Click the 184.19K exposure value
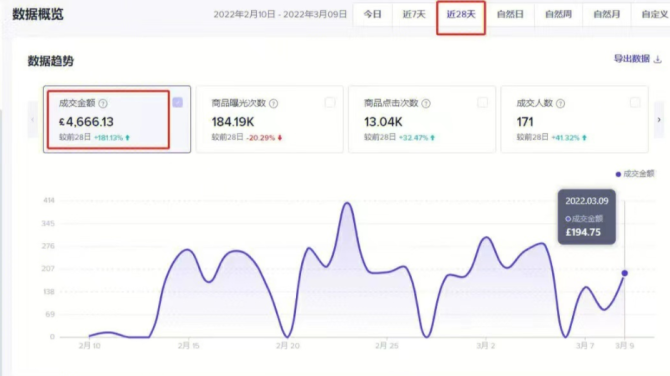The height and width of the screenshot is (376, 670). (x=233, y=122)
